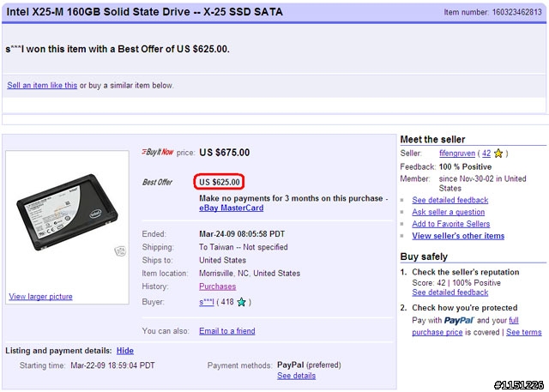The height and width of the screenshot is (392, 549).
Task: Click seller feedback score 42 link
Action: click(x=486, y=154)
